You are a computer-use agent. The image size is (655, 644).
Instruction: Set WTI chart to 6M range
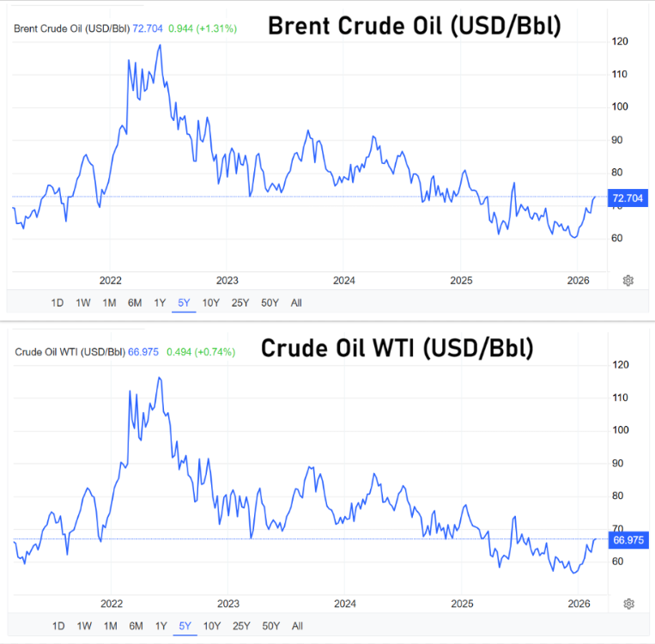pyautogui.click(x=135, y=626)
